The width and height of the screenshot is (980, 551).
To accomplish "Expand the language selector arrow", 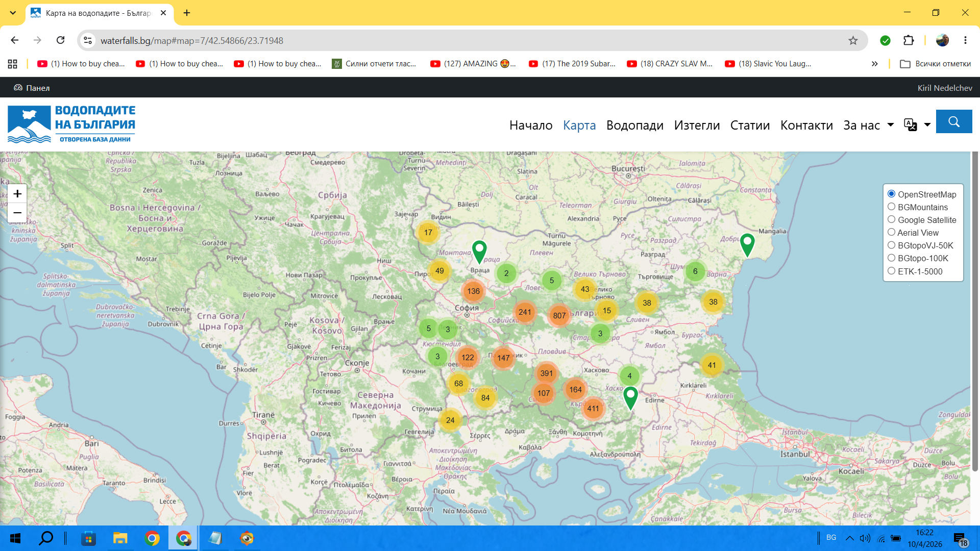I will (x=927, y=125).
